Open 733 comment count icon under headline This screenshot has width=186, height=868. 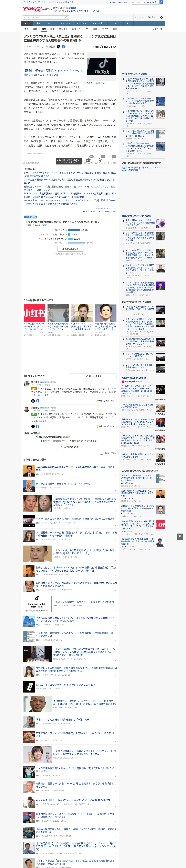(45, 47)
